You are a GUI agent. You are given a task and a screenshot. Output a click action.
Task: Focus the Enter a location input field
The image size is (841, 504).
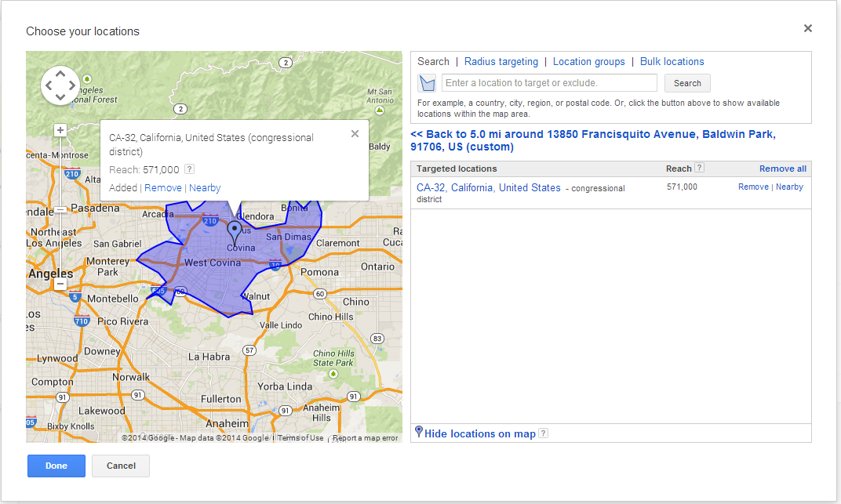click(549, 83)
